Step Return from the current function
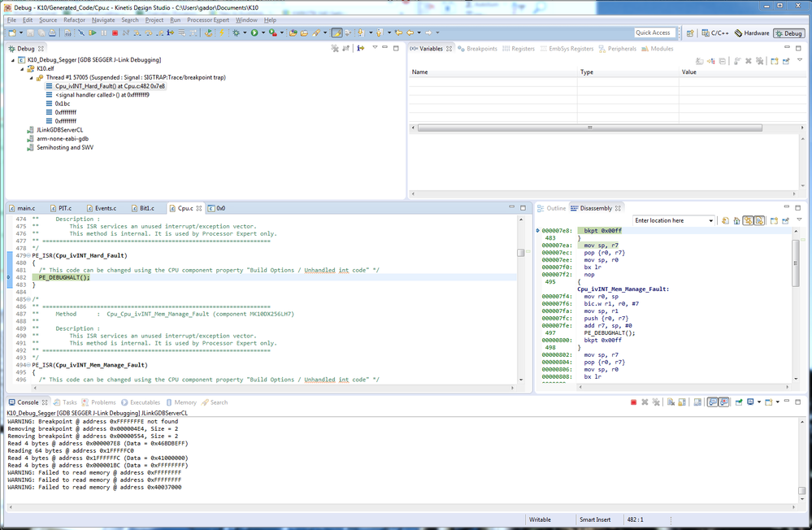Image resolution: width=812 pixels, height=530 pixels. pos(159,33)
